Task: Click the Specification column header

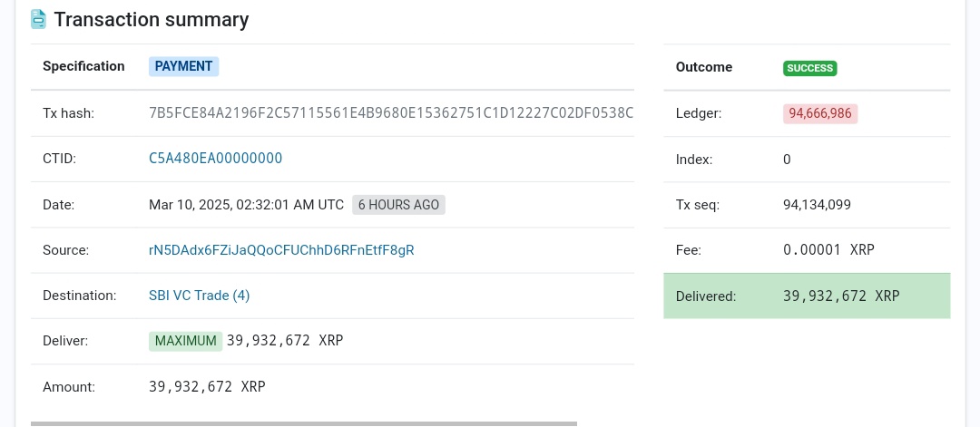Action: point(83,66)
